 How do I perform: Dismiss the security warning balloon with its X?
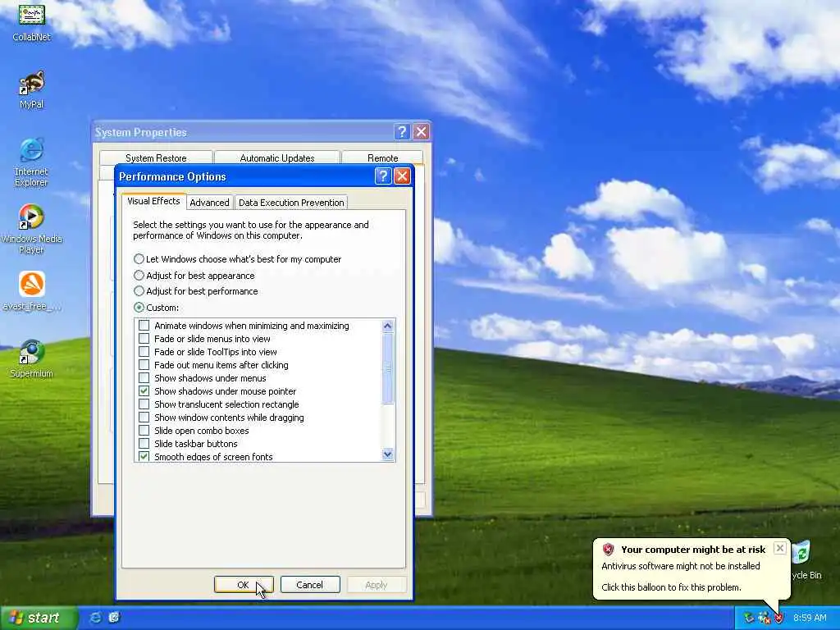780,548
